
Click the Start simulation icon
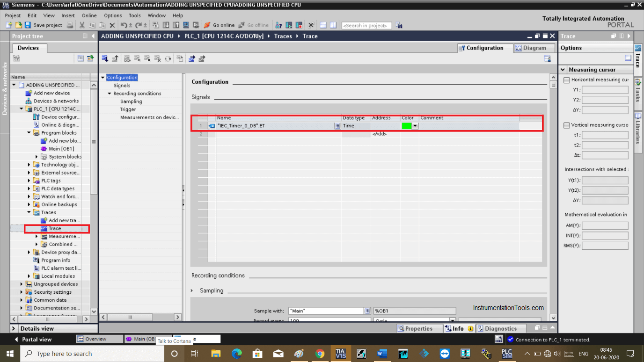click(x=186, y=25)
